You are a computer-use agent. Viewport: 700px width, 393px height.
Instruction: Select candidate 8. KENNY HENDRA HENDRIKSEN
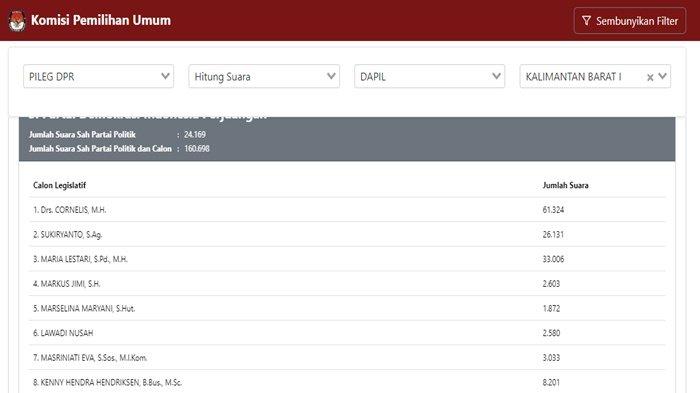click(108, 382)
